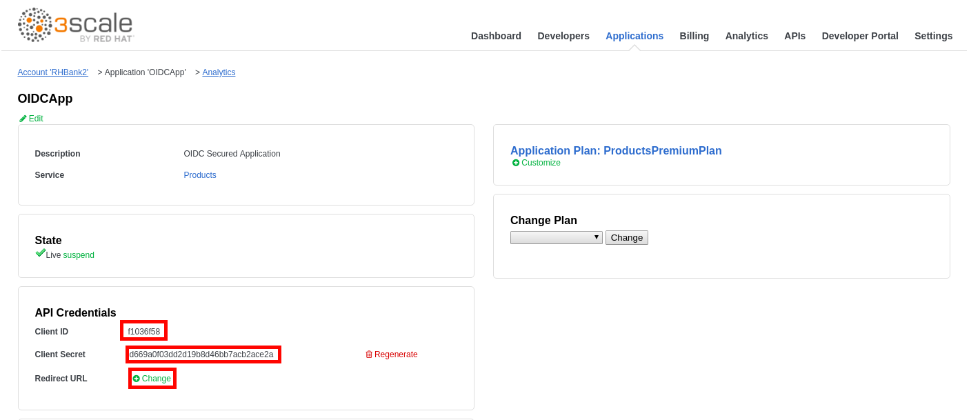Click the Products service link
Viewport: 980px width, 420px height.
click(200, 175)
